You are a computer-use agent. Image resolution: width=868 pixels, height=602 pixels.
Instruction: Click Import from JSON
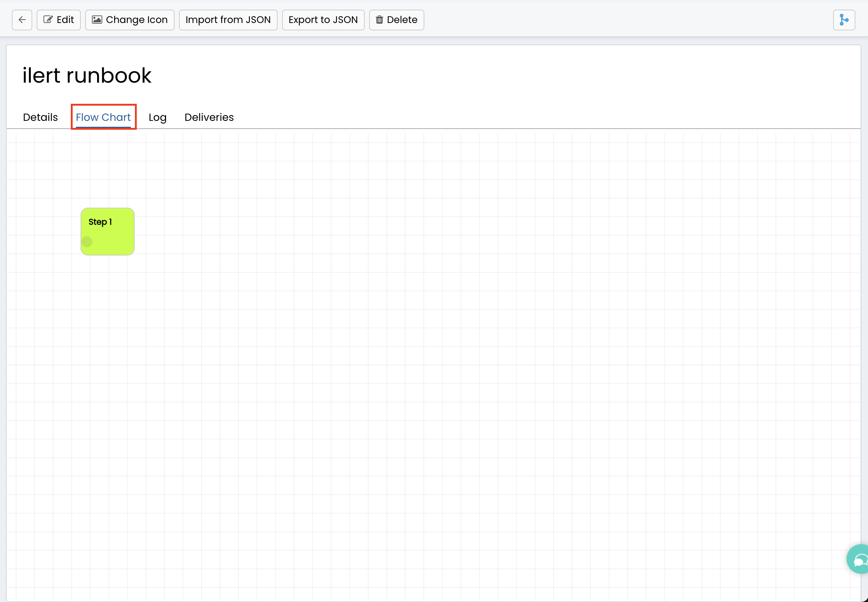coord(228,20)
